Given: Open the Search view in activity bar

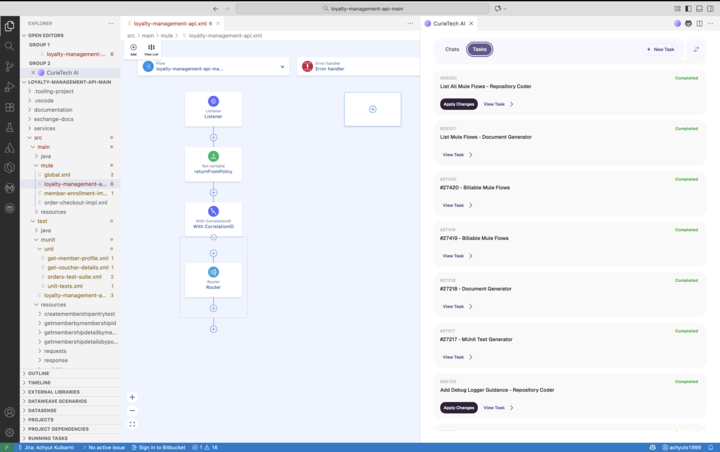Looking at the screenshot, I should [x=10, y=46].
